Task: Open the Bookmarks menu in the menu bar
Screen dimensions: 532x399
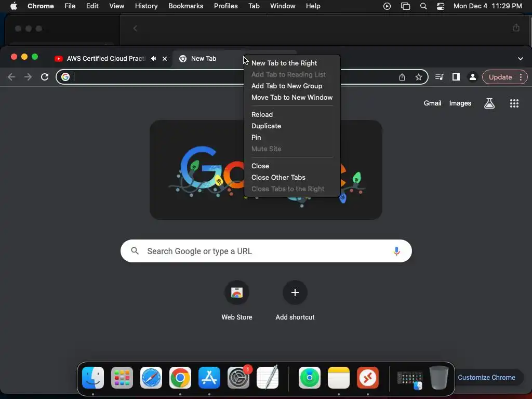Action: (185, 6)
